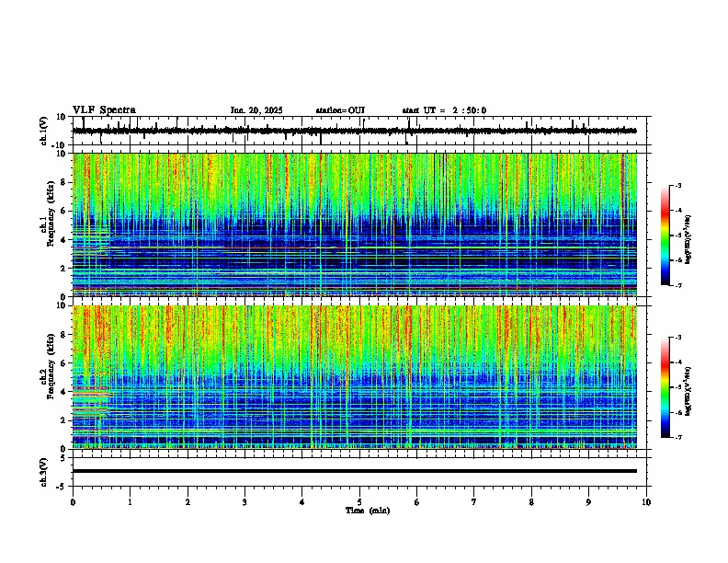Screen dimensions: 728x563
Task: Click the ch.1 "Frequency (kHz)" axis label
Action: 51,214
